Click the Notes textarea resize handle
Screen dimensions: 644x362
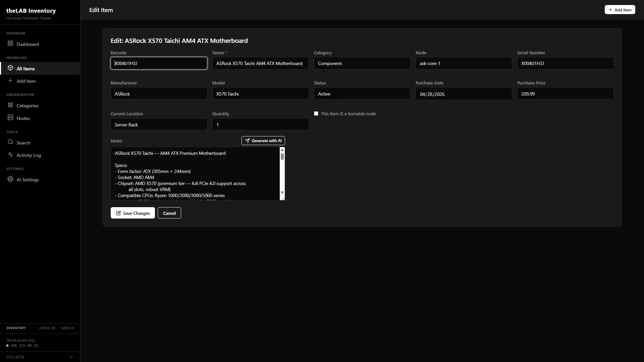(x=282, y=198)
